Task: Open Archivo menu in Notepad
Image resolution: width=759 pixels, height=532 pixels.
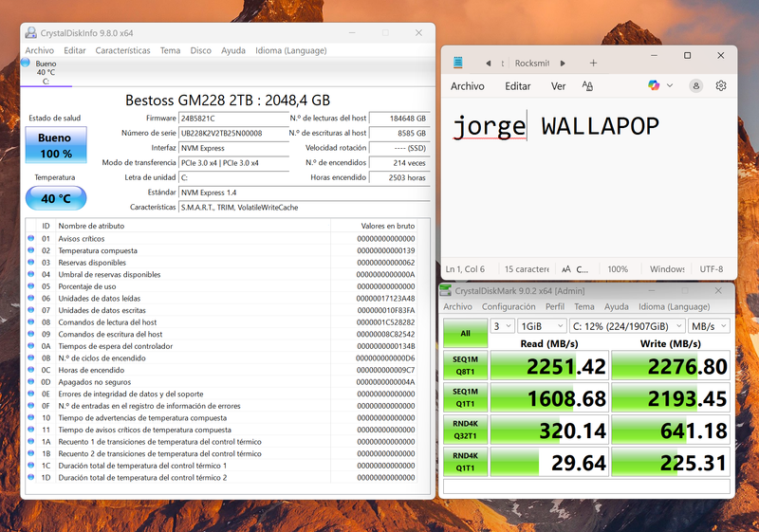Action: point(468,86)
